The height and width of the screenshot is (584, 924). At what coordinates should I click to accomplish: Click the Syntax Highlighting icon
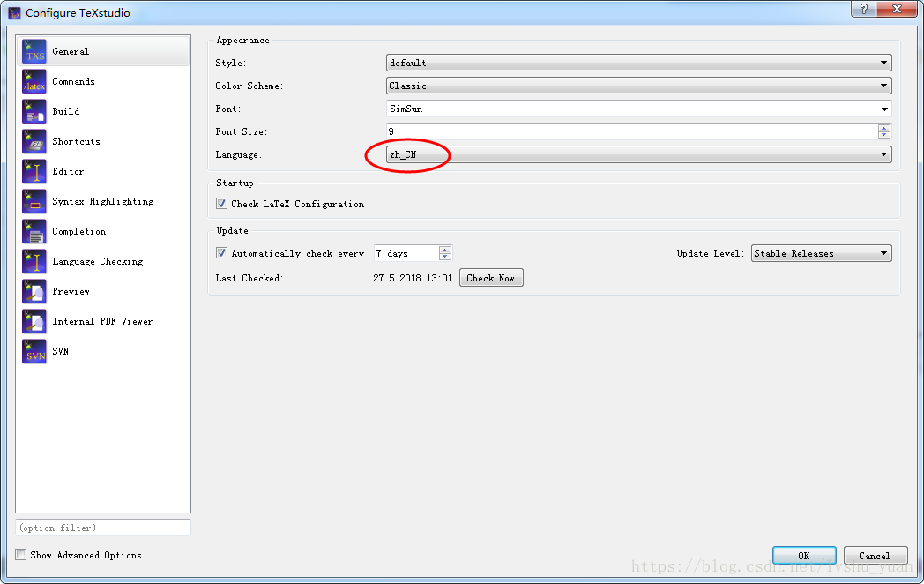34,201
